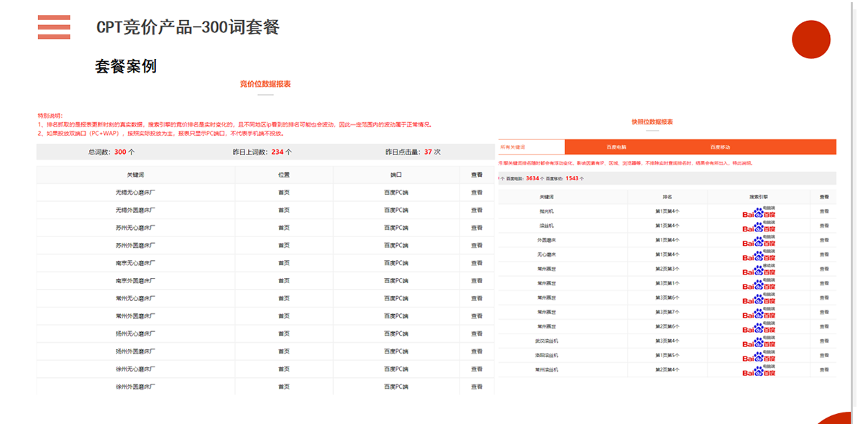Switch to the 百度电脑 tab
Image resolution: width=868 pixels, height=424 pixels.
[616, 147]
